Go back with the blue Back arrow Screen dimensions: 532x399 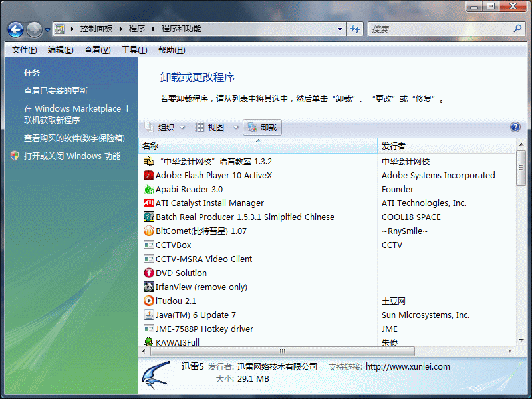[15, 29]
